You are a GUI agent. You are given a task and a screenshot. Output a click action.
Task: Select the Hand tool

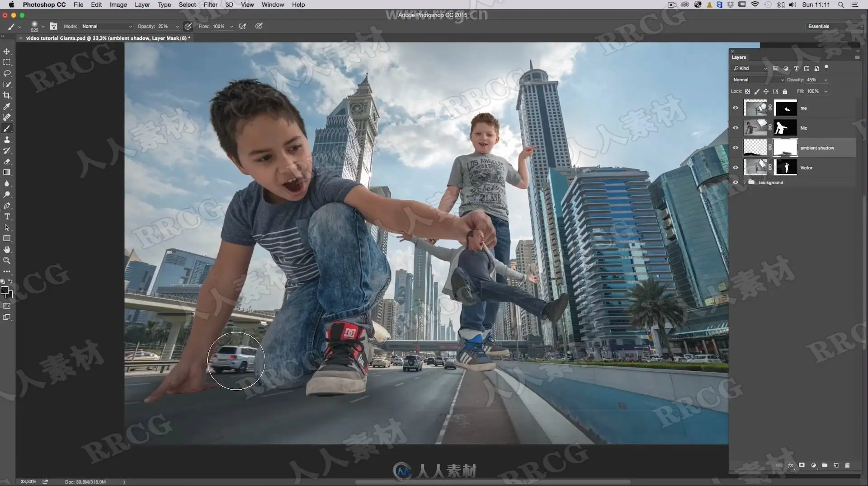[7, 250]
